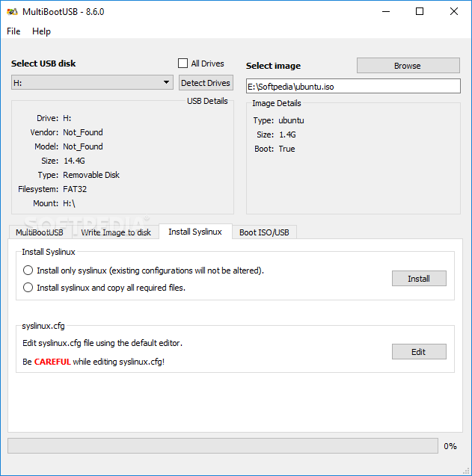This screenshot has height=476, width=472.
Task: Minimize the MultiBootUSB window
Action: coord(386,11)
